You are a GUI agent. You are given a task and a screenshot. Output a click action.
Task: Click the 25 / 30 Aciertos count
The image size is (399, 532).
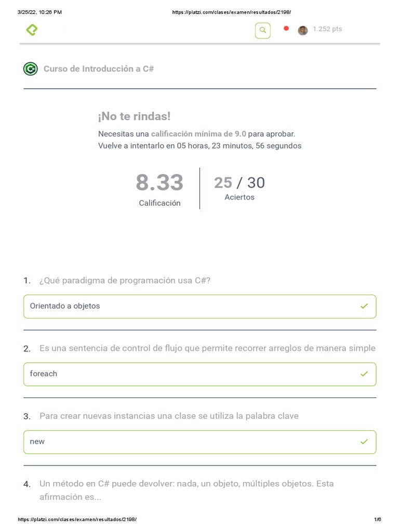click(x=240, y=183)
